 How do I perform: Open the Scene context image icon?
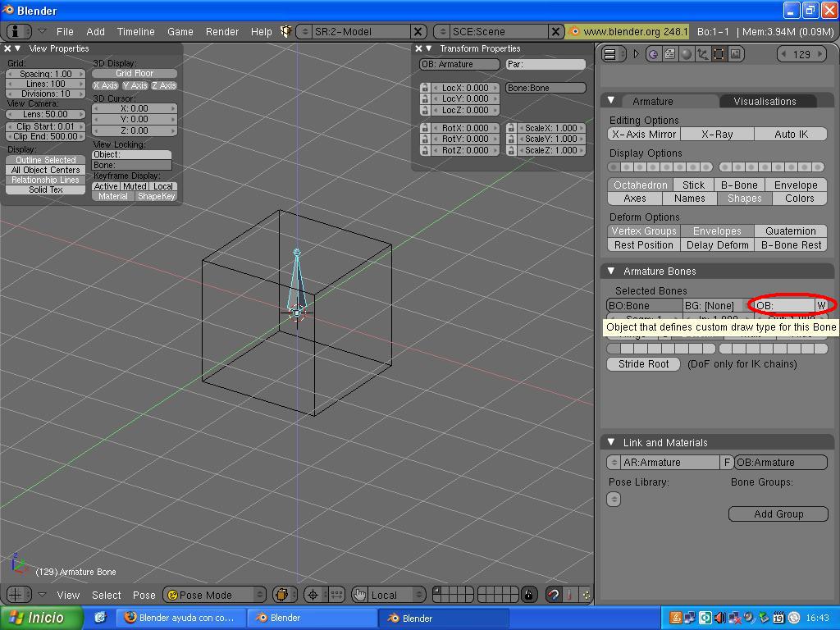[x=736, y=54]
